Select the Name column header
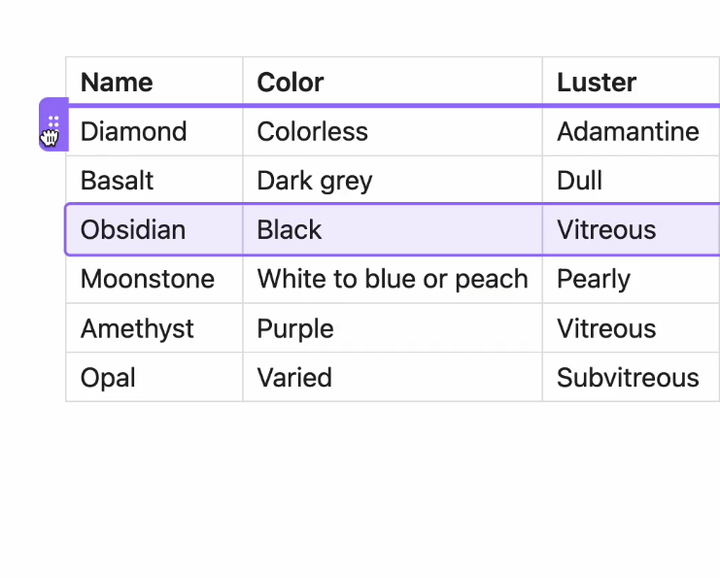This screenshot has height=578, width=720. click(x=117, y=82)
